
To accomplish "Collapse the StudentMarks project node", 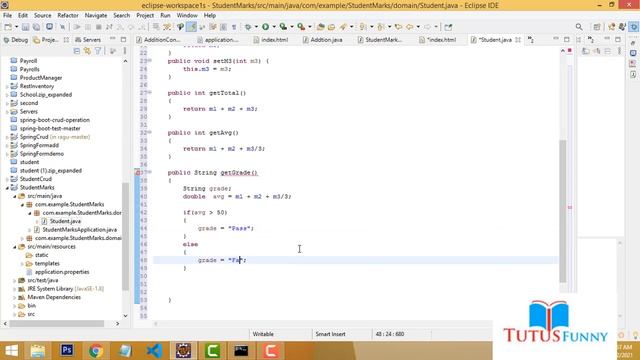I will pyautogui.click(x=7, y=188).
